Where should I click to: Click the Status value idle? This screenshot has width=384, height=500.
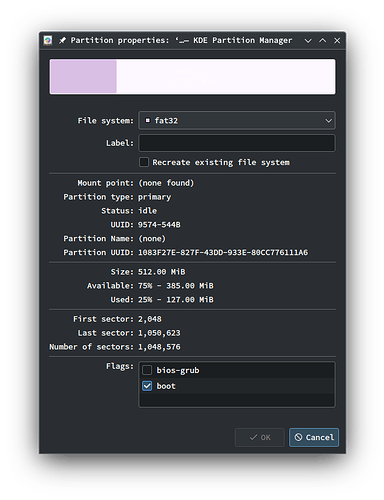[x=147, y=211]
